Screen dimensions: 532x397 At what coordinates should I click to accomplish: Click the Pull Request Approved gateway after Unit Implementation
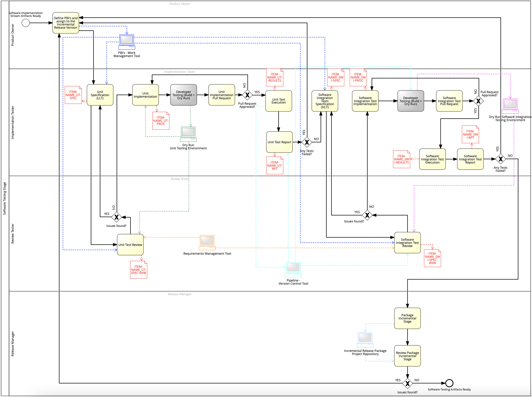247,95
